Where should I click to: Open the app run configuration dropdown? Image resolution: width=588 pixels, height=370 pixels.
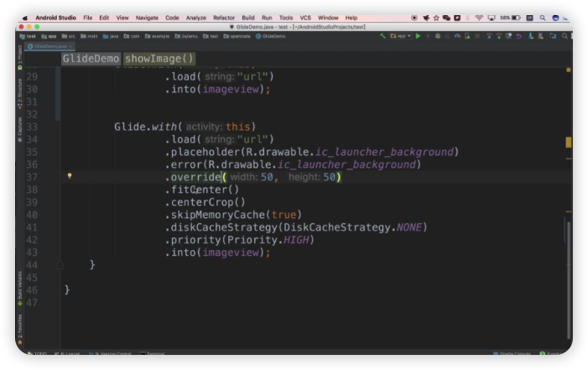[400, 36]
